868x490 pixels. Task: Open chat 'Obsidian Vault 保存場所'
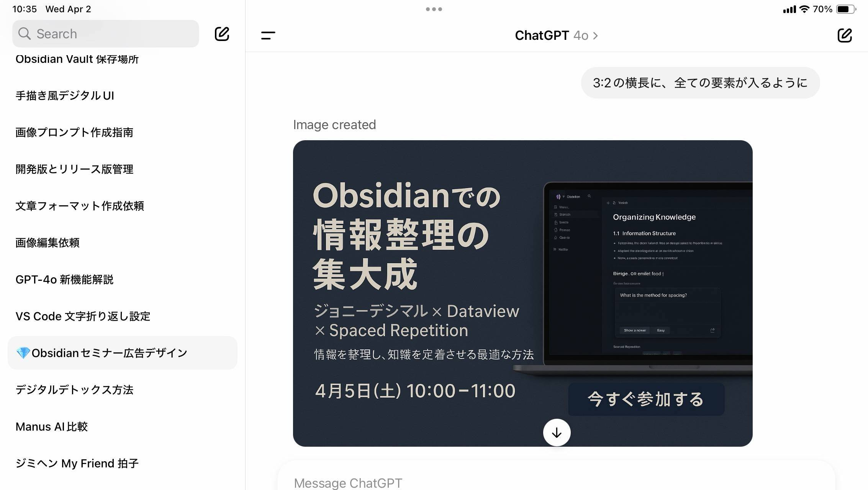pos(77,59)
